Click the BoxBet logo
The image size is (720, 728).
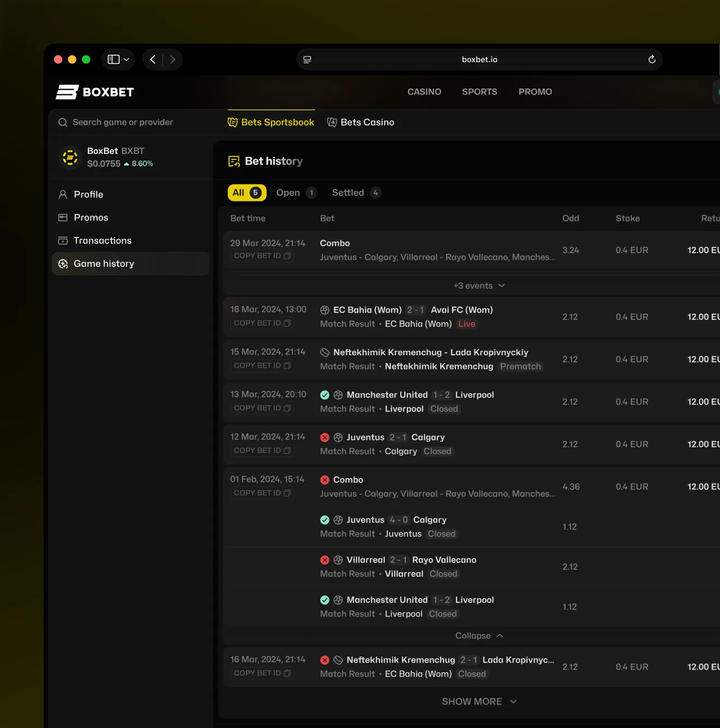(x=95, y=92)
